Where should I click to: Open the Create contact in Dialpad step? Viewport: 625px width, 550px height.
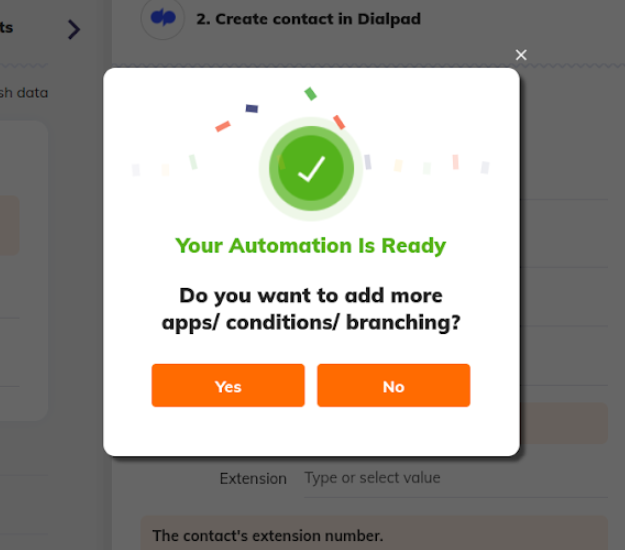[308, 19]
